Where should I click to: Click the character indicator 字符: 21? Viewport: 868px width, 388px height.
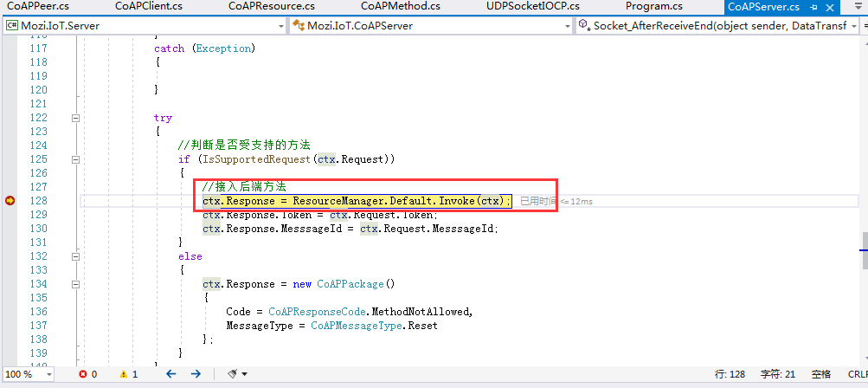pos(780,375)
